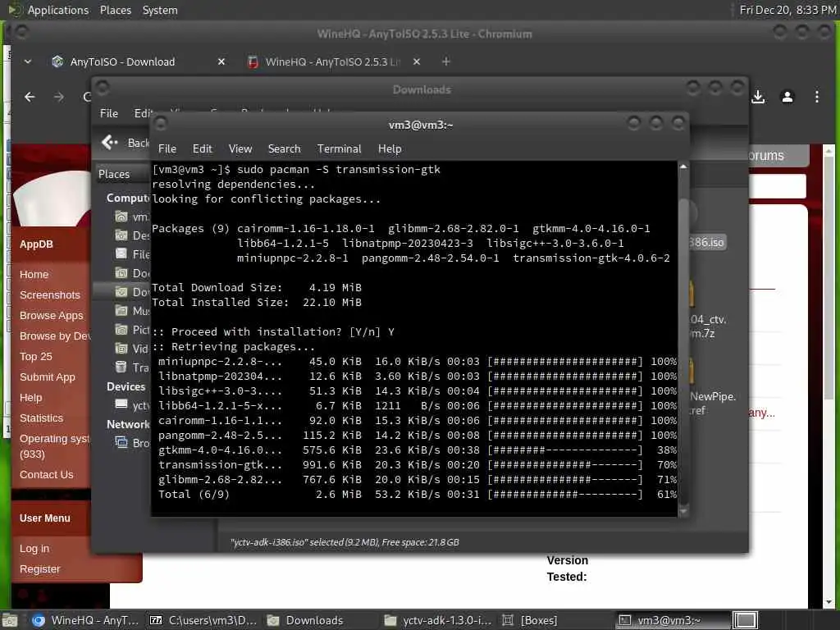
Task: Open a new Chromium tab
Action: 445,62
